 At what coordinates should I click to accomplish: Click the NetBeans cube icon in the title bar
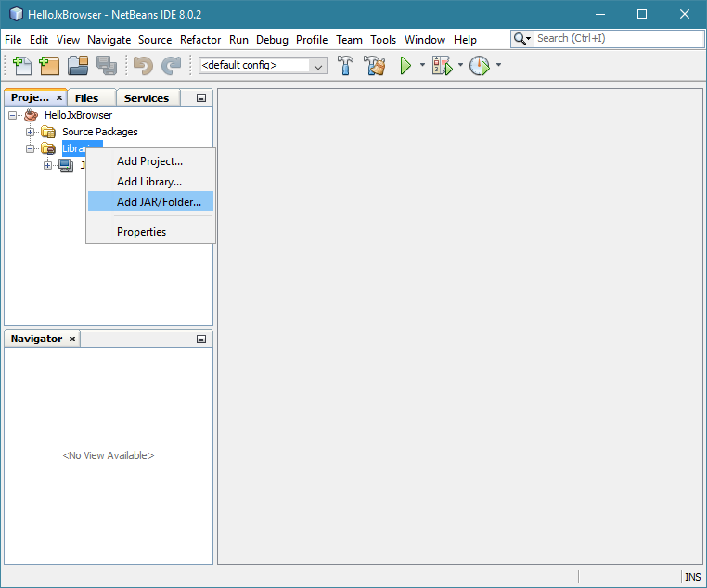(16, 14)
